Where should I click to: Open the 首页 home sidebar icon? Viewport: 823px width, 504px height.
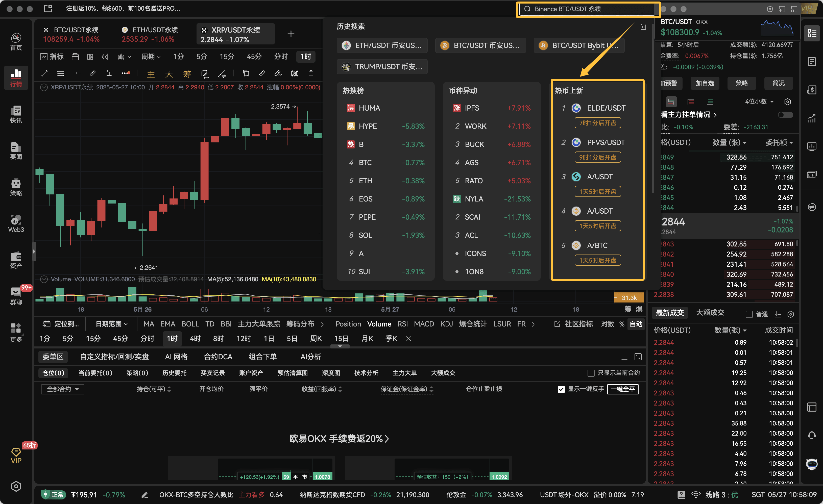coord(16,41)
